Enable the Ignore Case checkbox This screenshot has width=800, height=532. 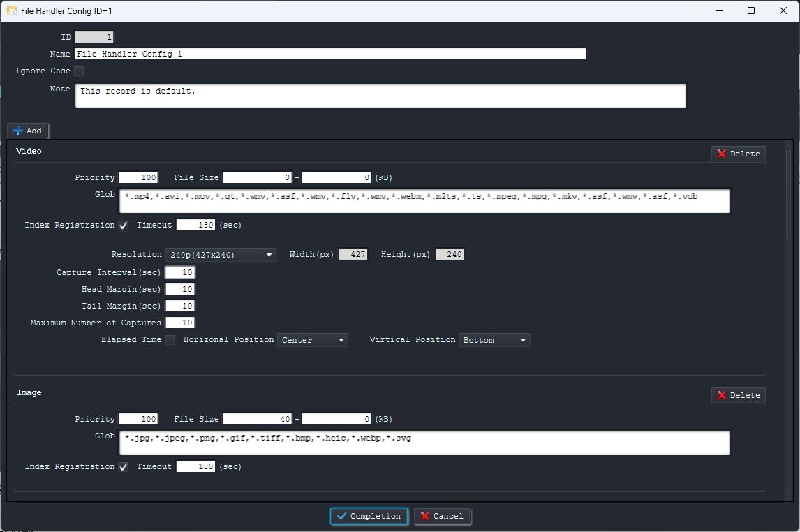coord(79,71)
